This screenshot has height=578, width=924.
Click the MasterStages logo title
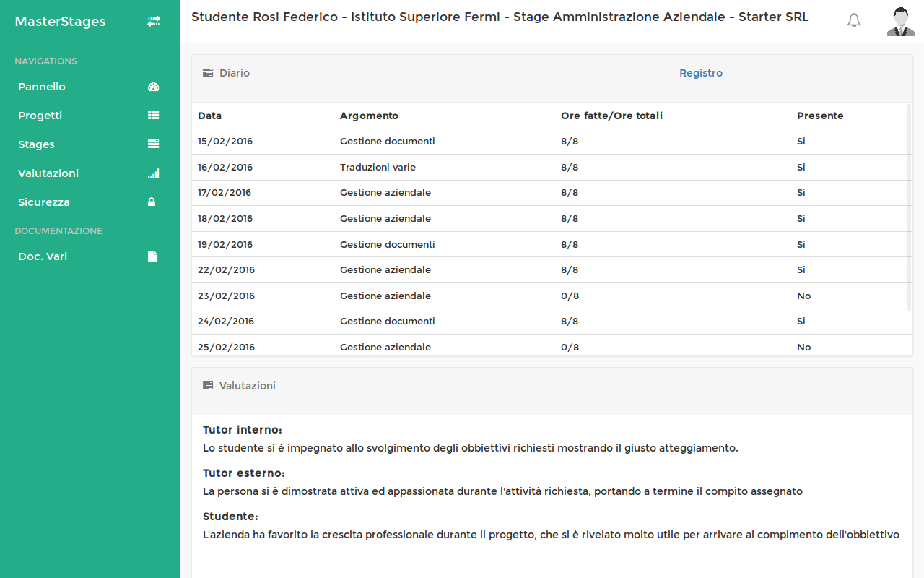(60, 22)
